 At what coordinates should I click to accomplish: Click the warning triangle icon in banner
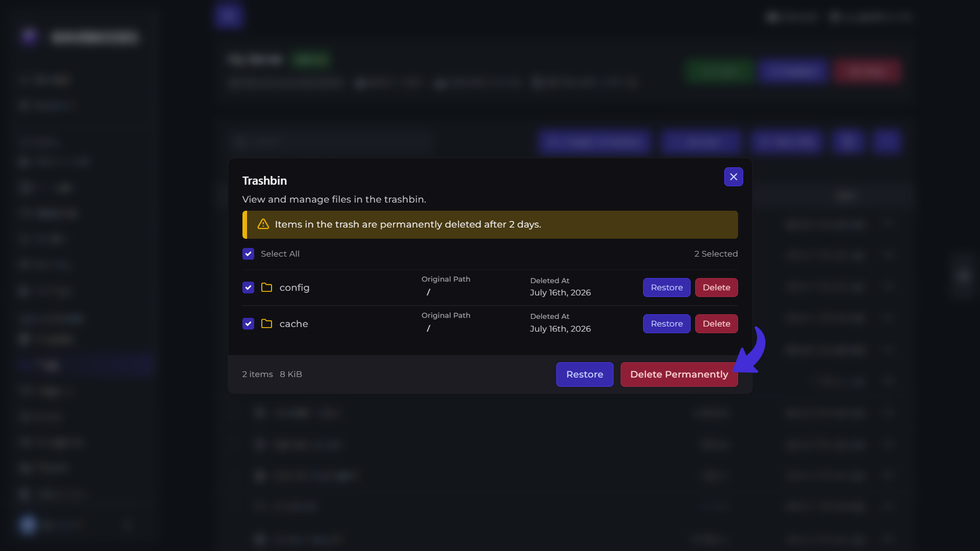click(263, 224)
